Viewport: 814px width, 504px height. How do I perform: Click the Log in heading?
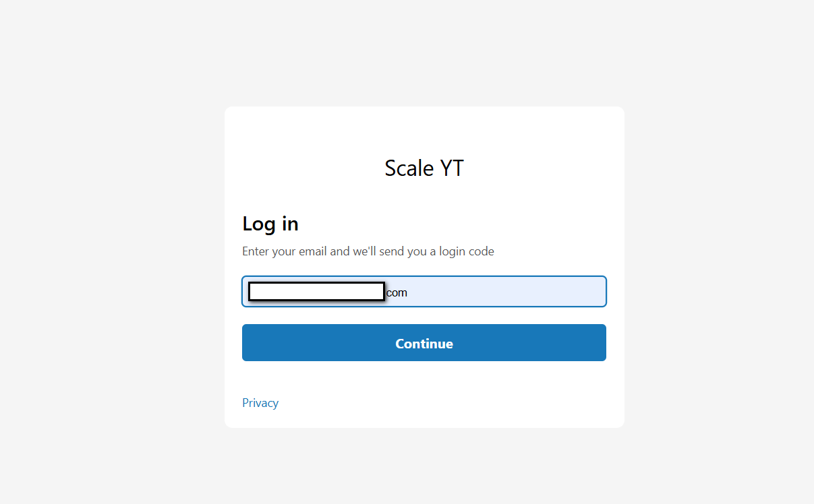270,223
